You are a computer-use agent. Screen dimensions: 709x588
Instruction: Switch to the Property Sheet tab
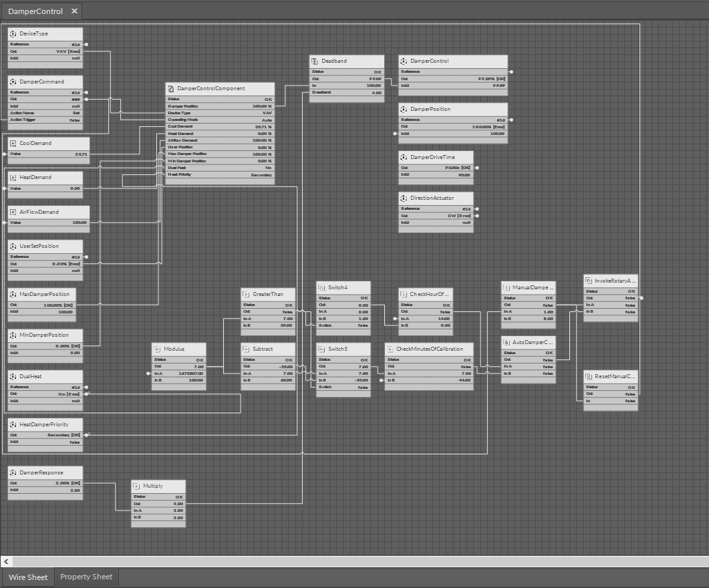click(x=86, y=577)
